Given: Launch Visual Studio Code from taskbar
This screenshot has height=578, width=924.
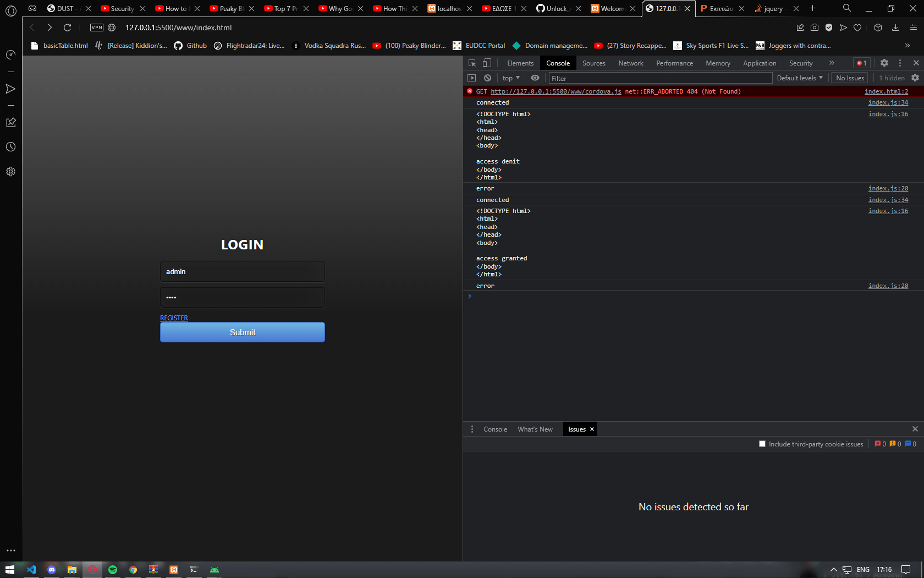Looking at the screenshot, I should coord(31,570).
